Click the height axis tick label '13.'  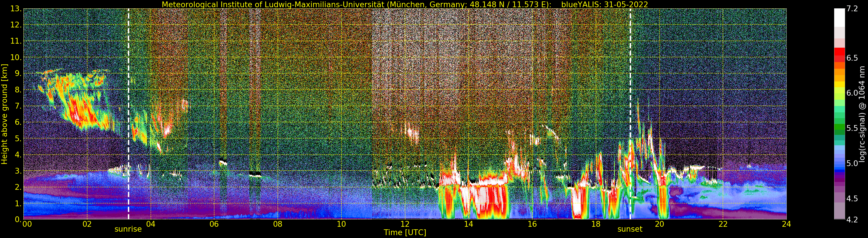pyautogui.click(x=16, y=9)
